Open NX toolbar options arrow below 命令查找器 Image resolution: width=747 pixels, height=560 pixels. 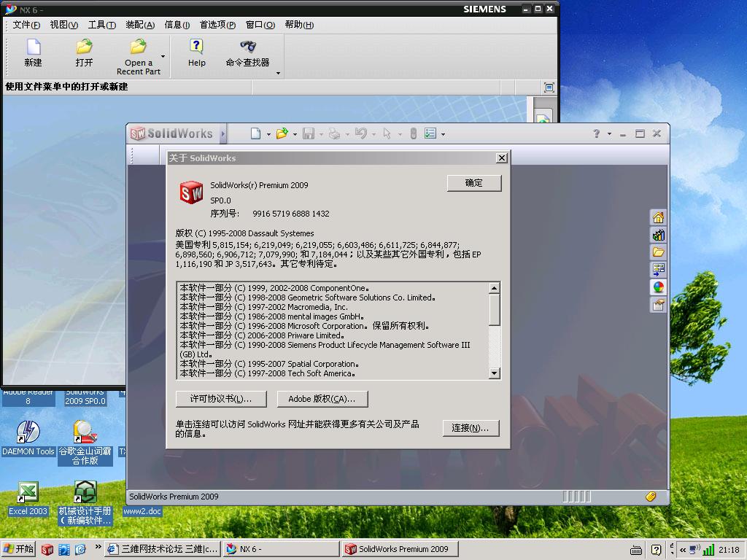(x=278, y=74)
